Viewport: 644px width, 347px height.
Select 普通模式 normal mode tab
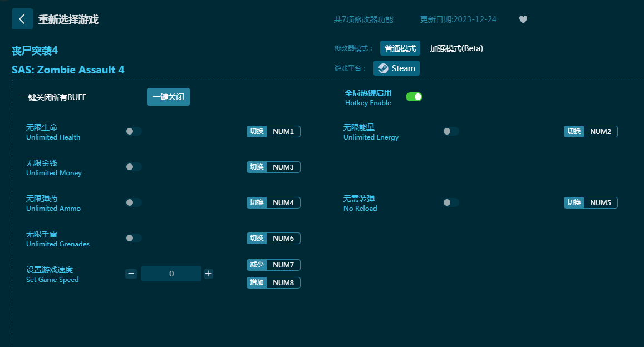pyautogui.click(x=400, y=48)
